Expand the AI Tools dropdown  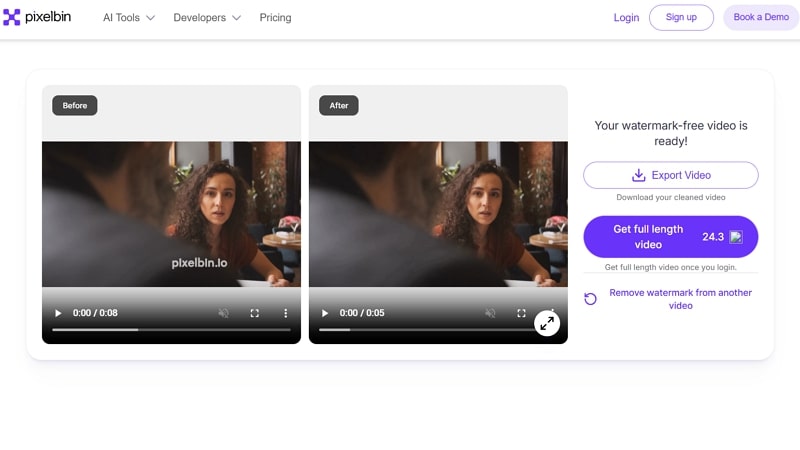point(129,18)
